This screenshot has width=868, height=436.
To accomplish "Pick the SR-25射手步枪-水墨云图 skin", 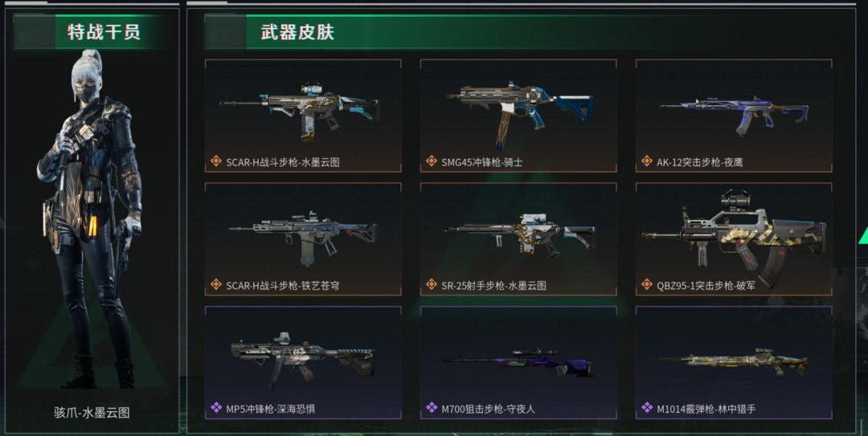I will point(518,239).
